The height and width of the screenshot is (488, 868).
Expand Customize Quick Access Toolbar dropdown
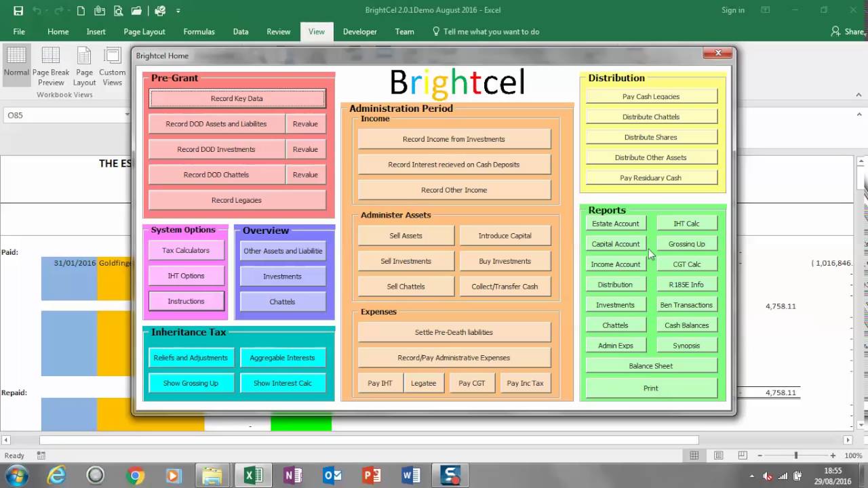[x=178, y=11]
